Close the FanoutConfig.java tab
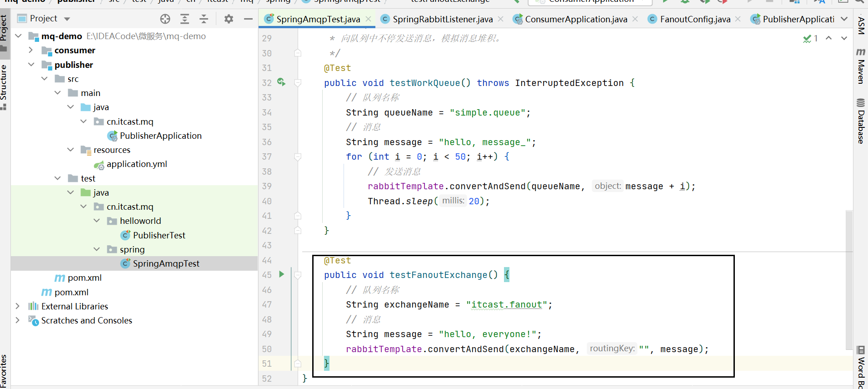The height and width of the screenshot is (389, 868). pos(738,19)
